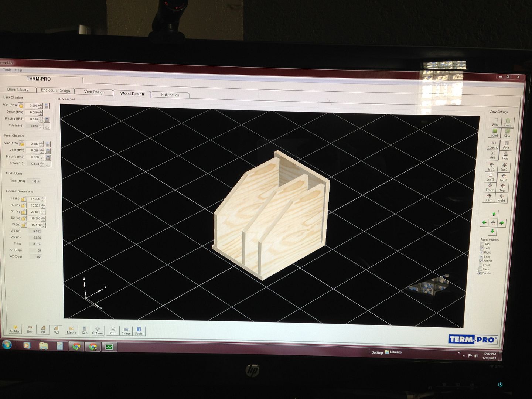This screenshot has width=532, height=399.
Task: Open the Vent Design tab
Action: tap(94, 92)
